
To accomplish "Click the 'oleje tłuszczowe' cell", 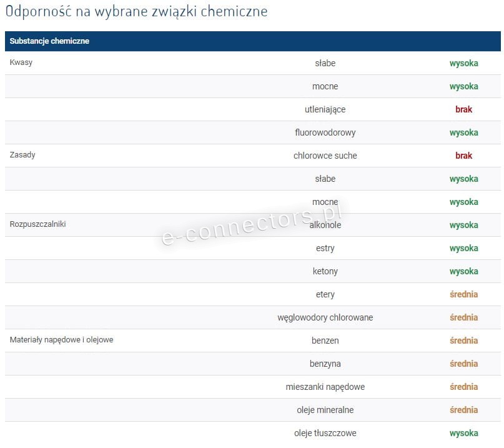I will pos(325,433).
